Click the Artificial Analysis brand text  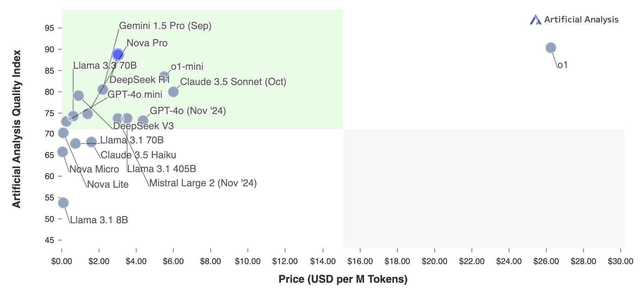(x=581, y=20)
